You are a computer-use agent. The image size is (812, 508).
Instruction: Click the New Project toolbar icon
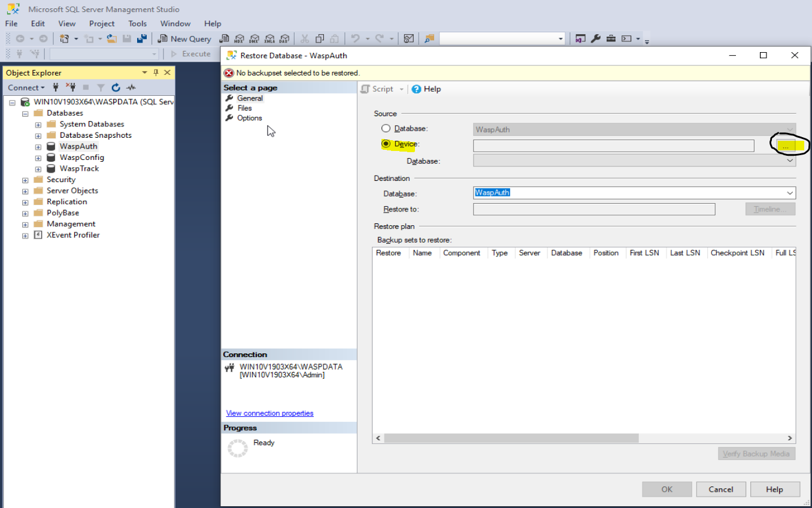[x=65, y=39]
